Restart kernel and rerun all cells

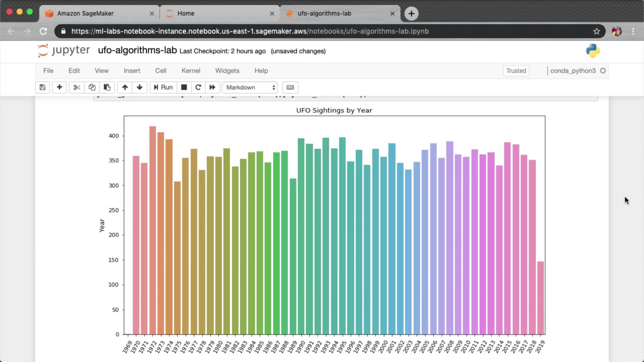pyautogui.click(x=212, y=87)
